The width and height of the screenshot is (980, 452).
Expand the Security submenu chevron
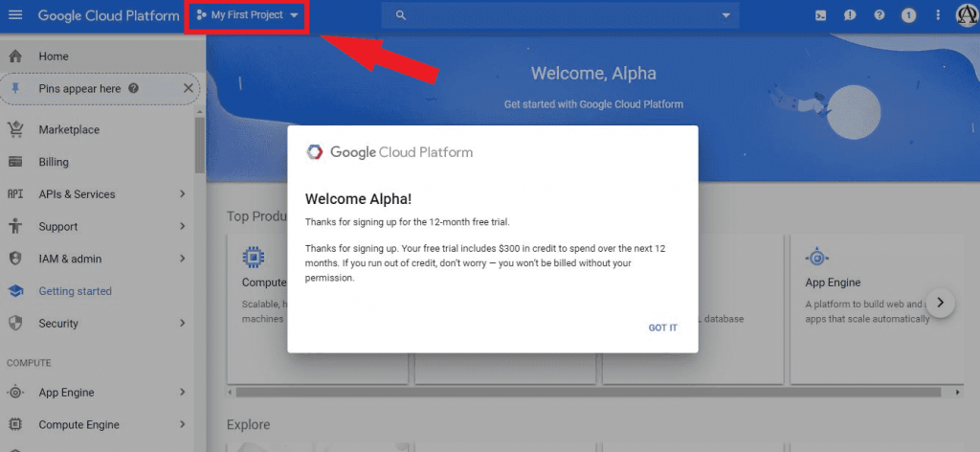pos(183,324)
